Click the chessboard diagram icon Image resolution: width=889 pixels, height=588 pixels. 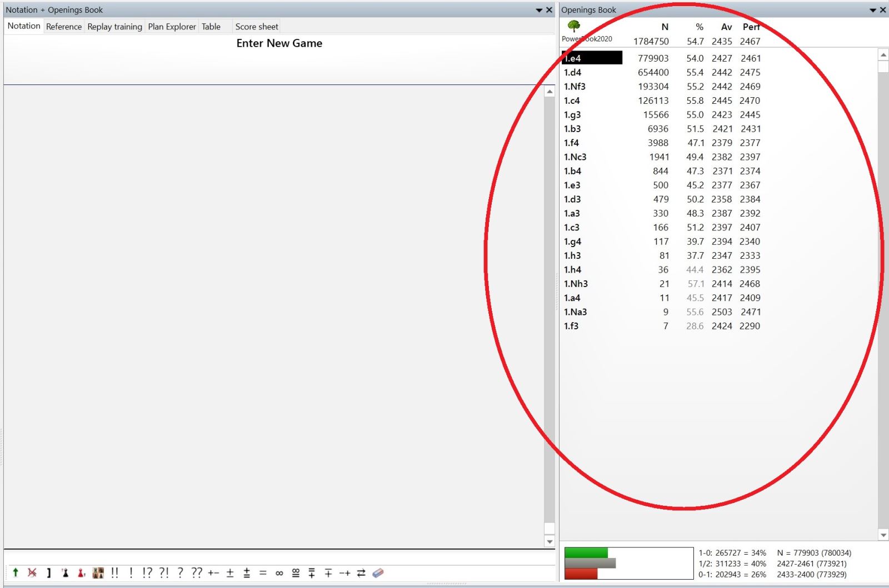(98, 572)
